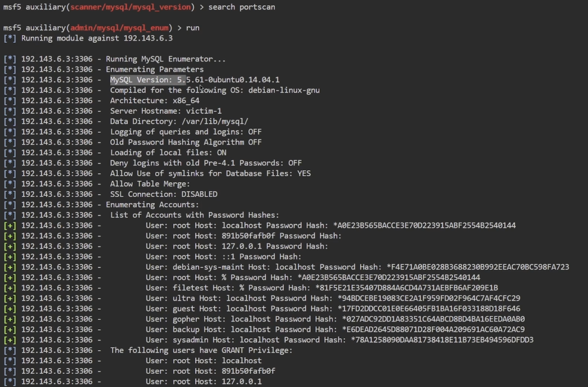The width and height of the screenshot is (588, 387).
Task: Click the 'search portscan' command text
Action: (x=241, y=7)
